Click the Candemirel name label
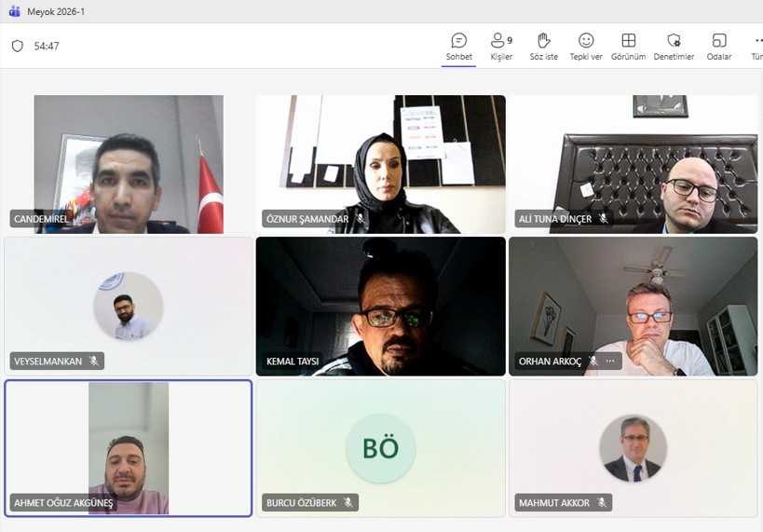 pyautogui.click(x=41, y=219)
